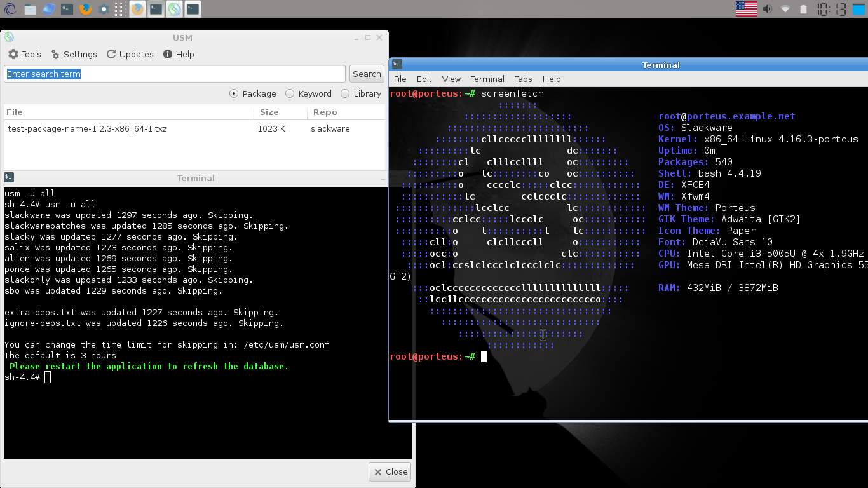This screenshot has height=488, width=868.
Task: Click the battery indicator in the system tray
Action: [x=802, y=9]
